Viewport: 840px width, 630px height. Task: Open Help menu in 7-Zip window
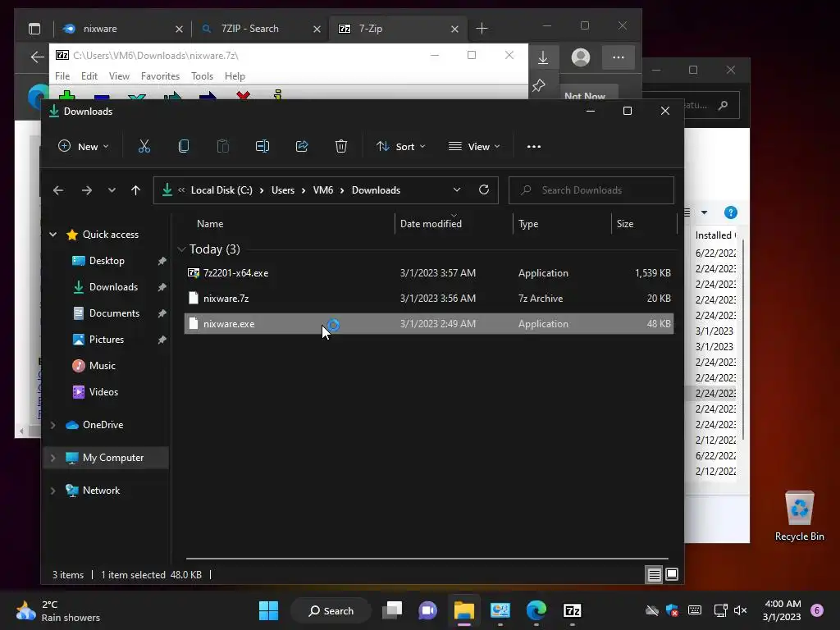coord(235,76)
